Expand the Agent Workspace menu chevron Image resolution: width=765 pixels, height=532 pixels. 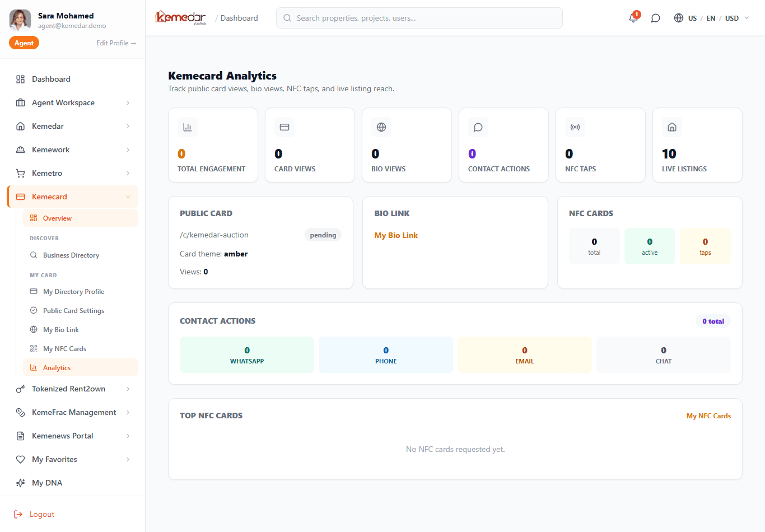[x=128, y=102]
